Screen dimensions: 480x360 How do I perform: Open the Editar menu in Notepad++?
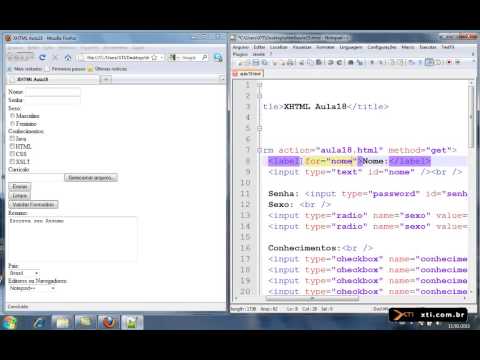coord(259,47)
